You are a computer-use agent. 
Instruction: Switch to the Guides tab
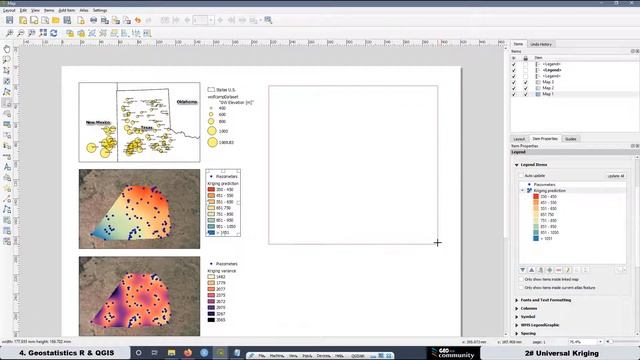pyautogui.click(x=571, y=139)
